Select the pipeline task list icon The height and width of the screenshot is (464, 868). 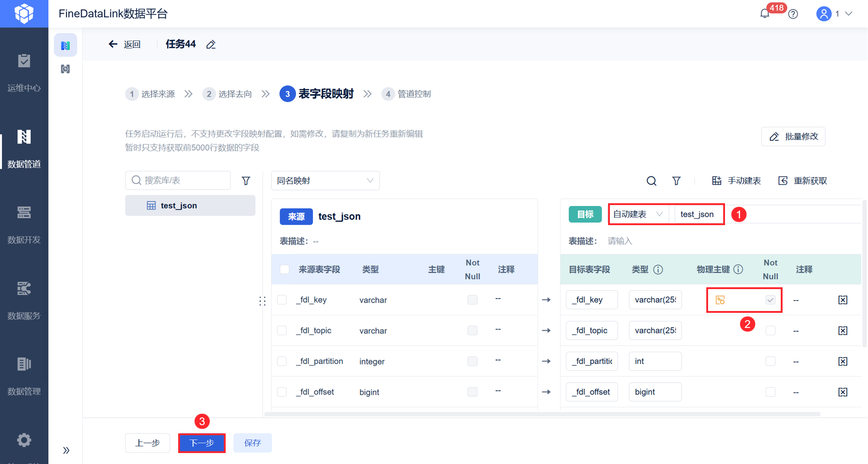coord(65,45)
